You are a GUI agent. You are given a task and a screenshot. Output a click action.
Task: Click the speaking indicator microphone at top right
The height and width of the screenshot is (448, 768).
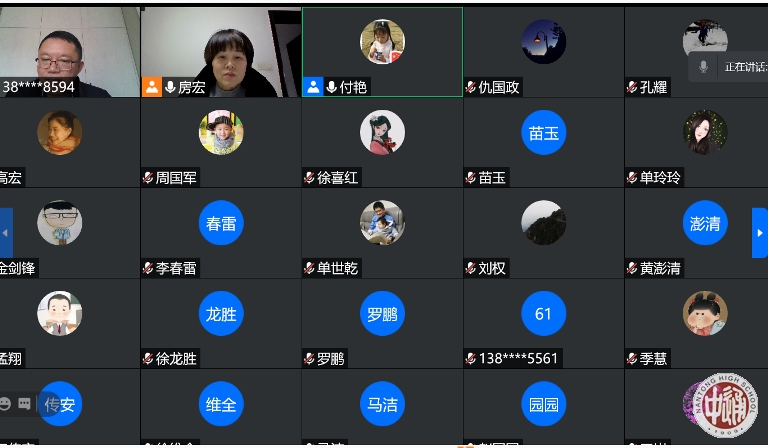point(703,67)
